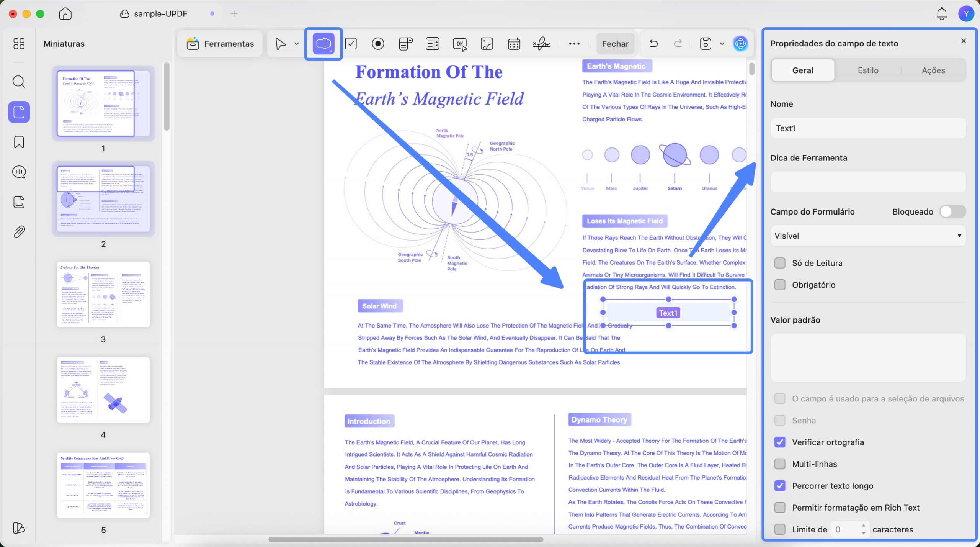980x547 pixels.
Task: Open the UPDF AI assistant icon
Action: pyautogui.click(x=740, y=44)
